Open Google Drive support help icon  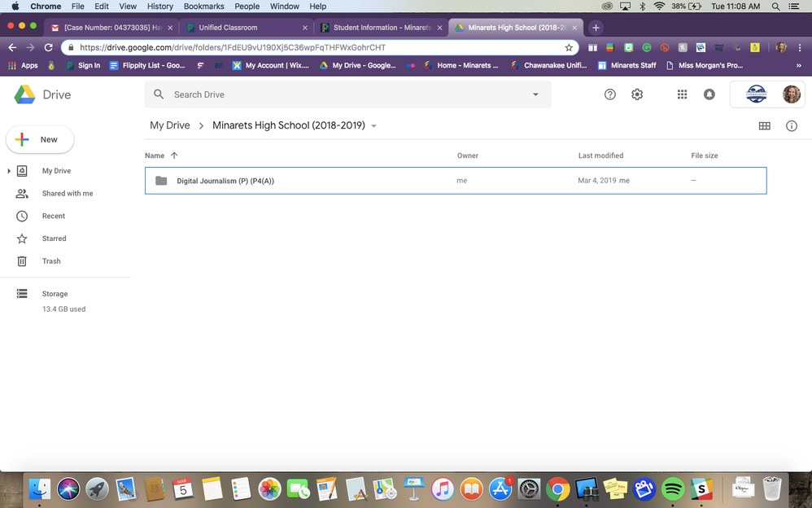coord(609,94)
